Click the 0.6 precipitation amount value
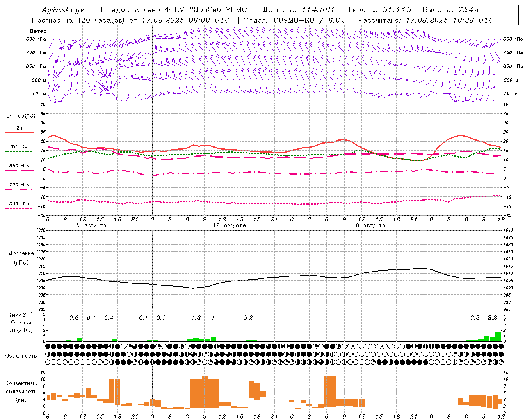Image resolution: width=525 pixels, height=420 pixels. click(74, 318)
